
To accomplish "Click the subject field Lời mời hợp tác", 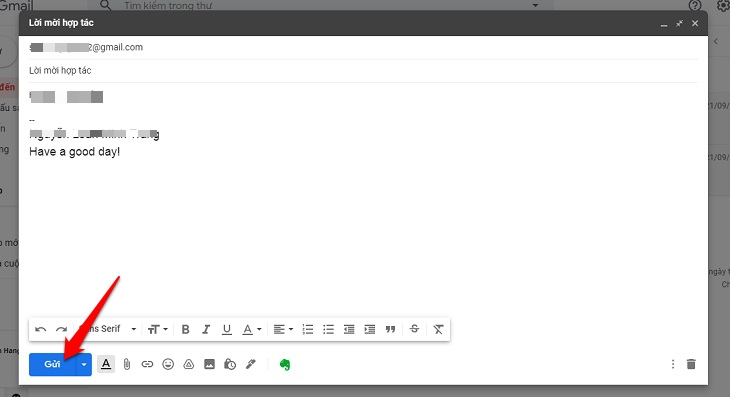I will [x=363, y=71].
